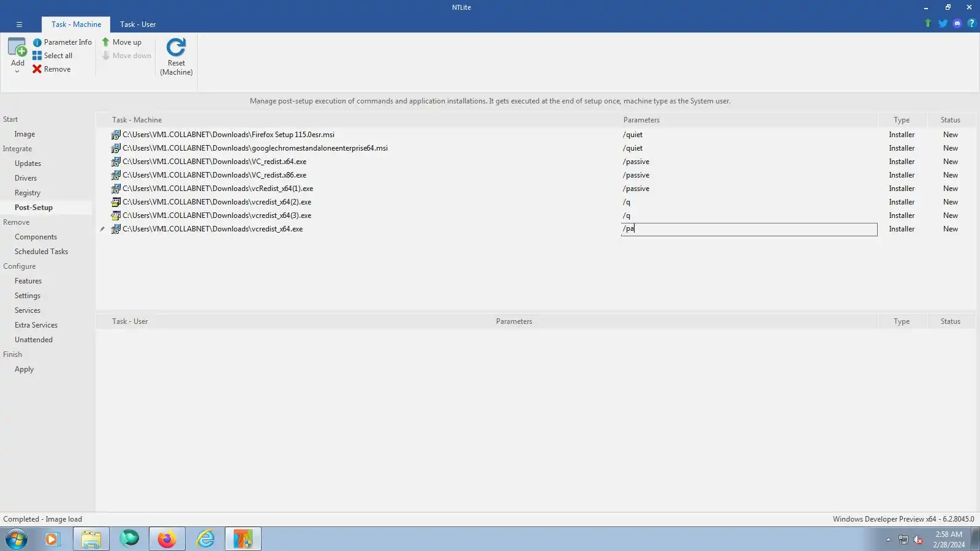Image resolution: width=980 pixels, height=551 pixels.
Task: Click the pencil edit marker on last row
Action: click(102, 229)
